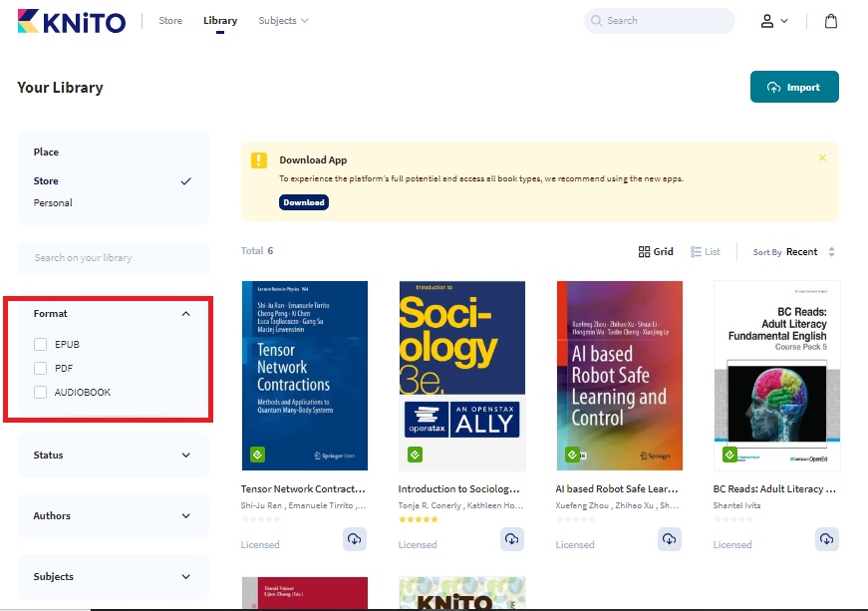Close the Download App notification banner
This screenshot has height=611, width=868.
822,158
